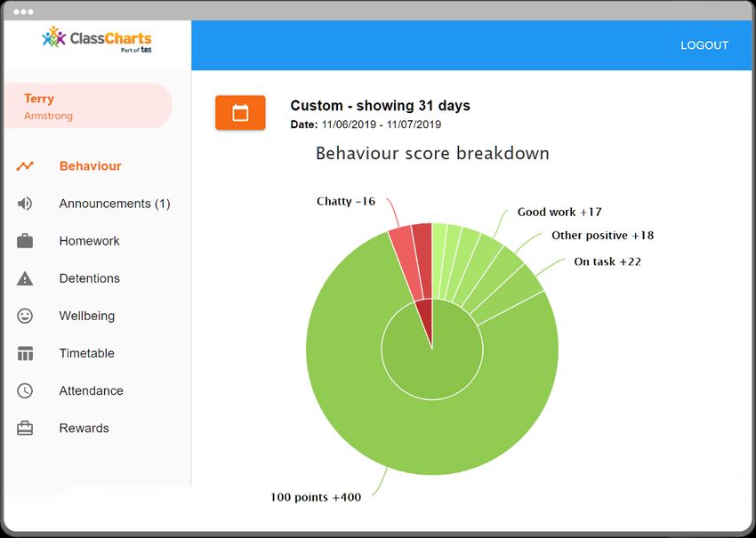Screen dimensions: 756x538
Task: Click the Wellbeing smiley face icon
Action: coord(25,316)
